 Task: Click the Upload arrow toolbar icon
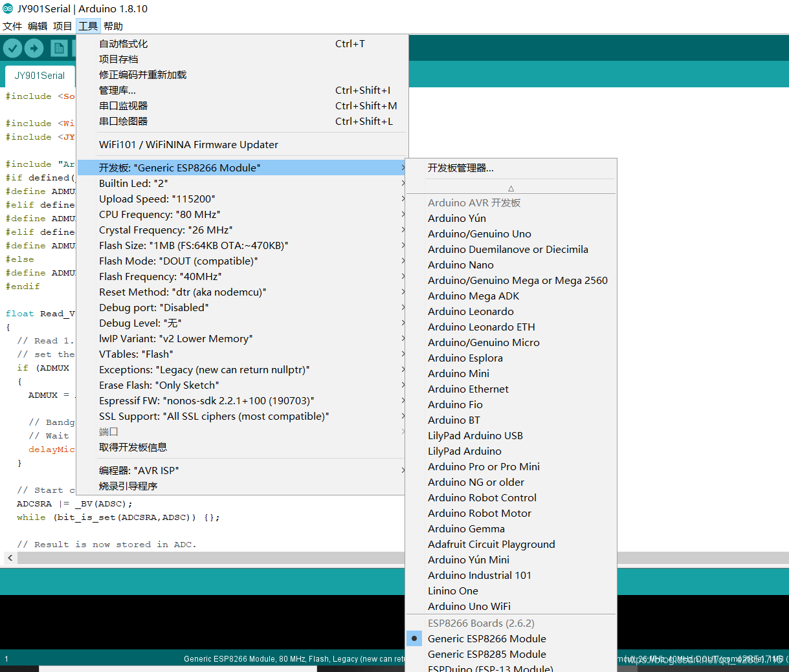(x=34, y=49)
